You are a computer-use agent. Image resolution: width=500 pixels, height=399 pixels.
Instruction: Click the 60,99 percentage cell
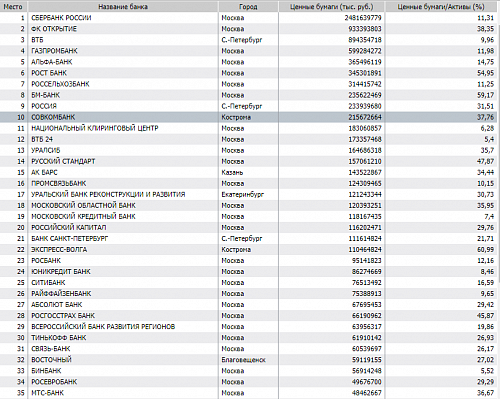[x=485, y=249]
